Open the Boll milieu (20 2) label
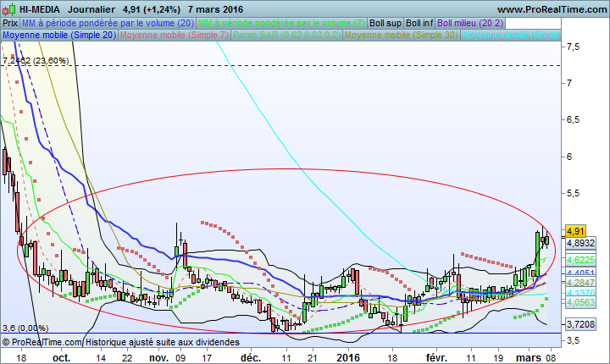610x364 pixels. click(x=470, y=23)
